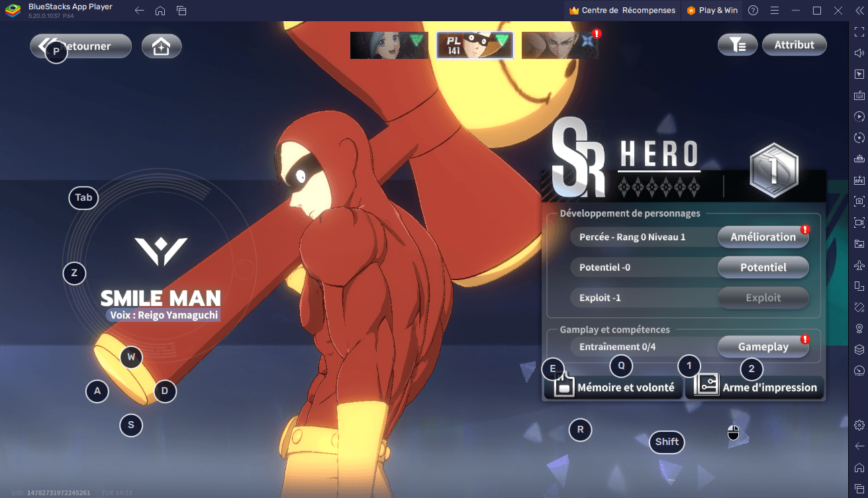Select the third character portrait with alert
The height and width of the screenshot is (498, 868).
point(560,45)
